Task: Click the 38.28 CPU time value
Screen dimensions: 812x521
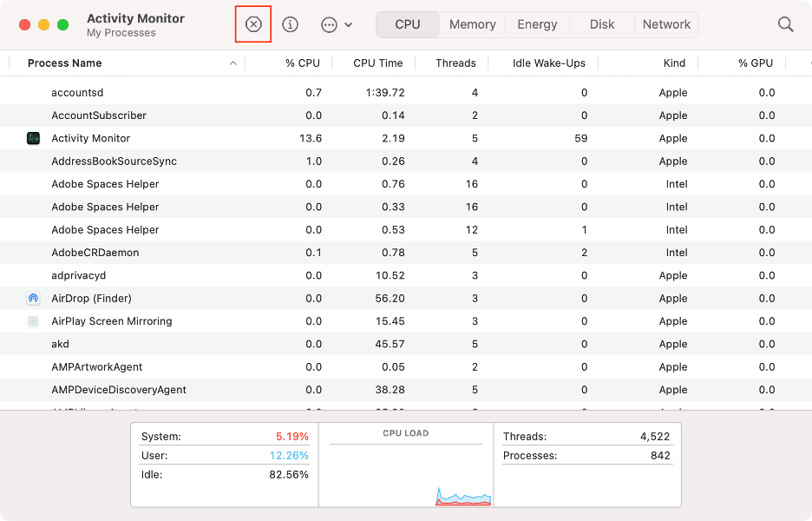Action: tap(390, 389)
